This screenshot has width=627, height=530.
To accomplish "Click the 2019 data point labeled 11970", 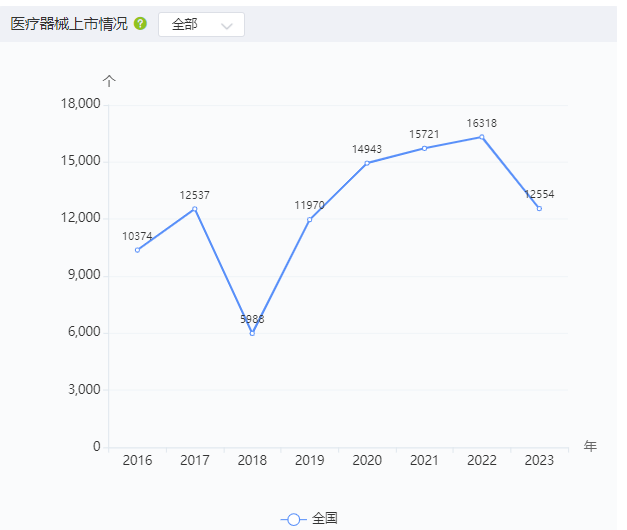I will [310, 220].
